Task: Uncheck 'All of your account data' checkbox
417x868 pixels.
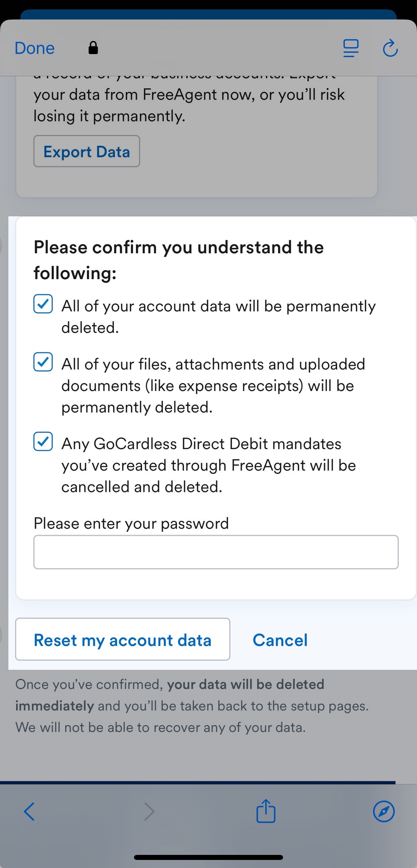Action: click(x=43, y=304)
